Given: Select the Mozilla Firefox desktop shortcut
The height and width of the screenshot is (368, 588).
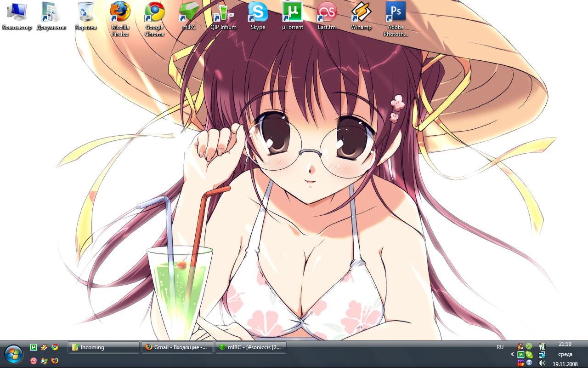Looking at the screenshot, I should point(120,19).
